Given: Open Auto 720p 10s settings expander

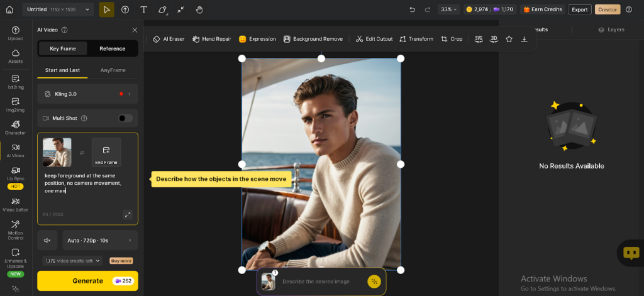Looking at the screenshot, I should click(x=100, y=240).
